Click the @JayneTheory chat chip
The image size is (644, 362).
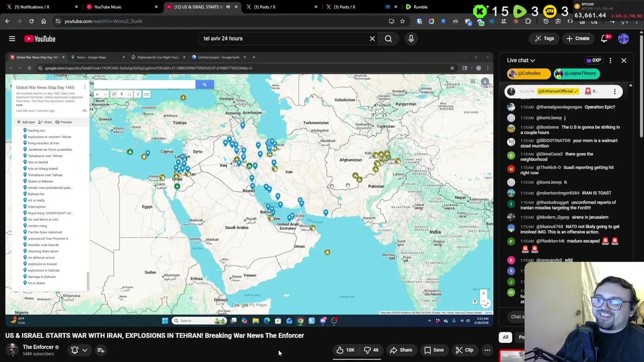(578, 73)
